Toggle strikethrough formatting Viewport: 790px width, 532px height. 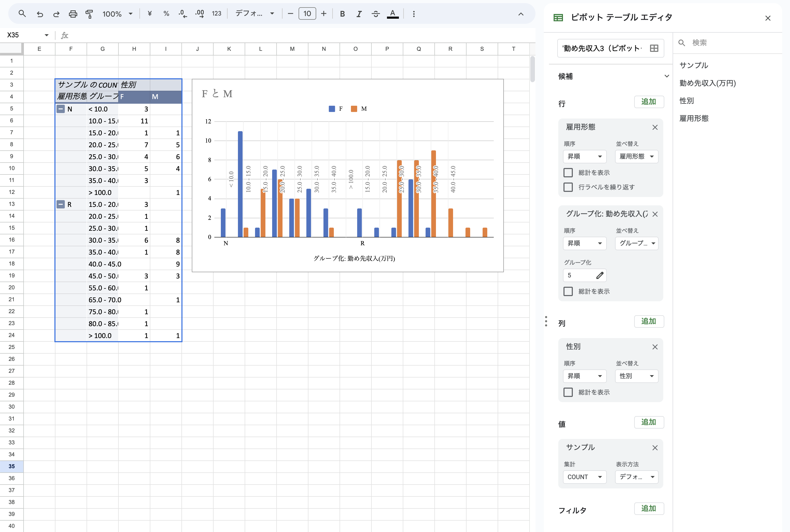click(376, 14)
